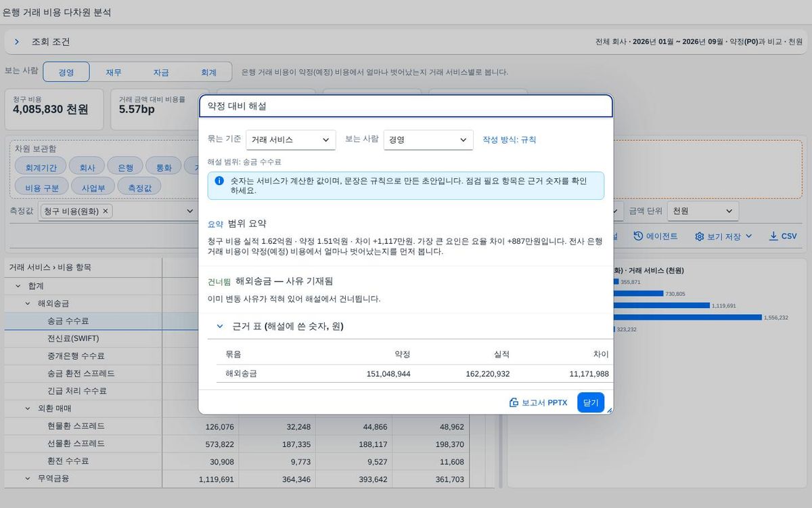812x508 pixels.
Task: Expand the 무역금융 tree node
Action: coord(28,478)
